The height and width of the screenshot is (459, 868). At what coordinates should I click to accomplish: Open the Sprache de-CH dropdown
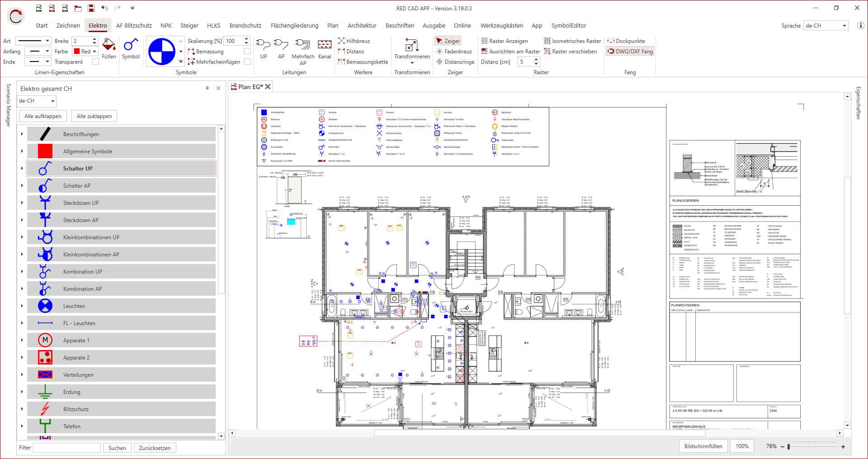tap(826, 26)
